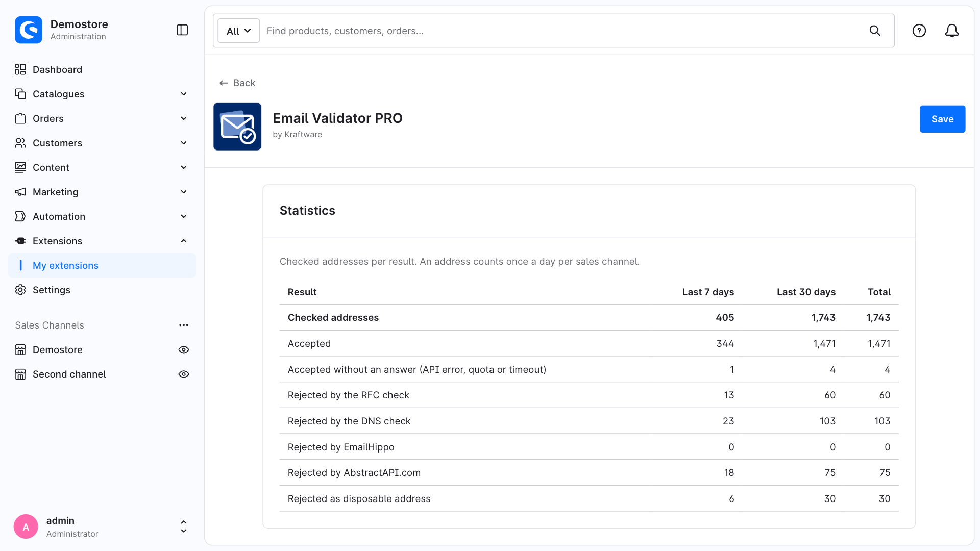Open the help question mark icon
Screen dimensions: 980x551
click(x=919, y=31)
